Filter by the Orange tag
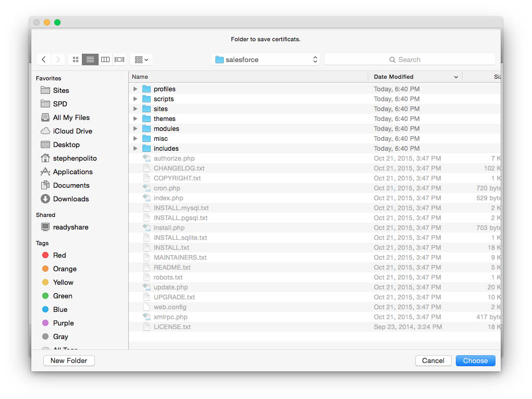Viewport: 532px width, 399px height. coord(65,269)
